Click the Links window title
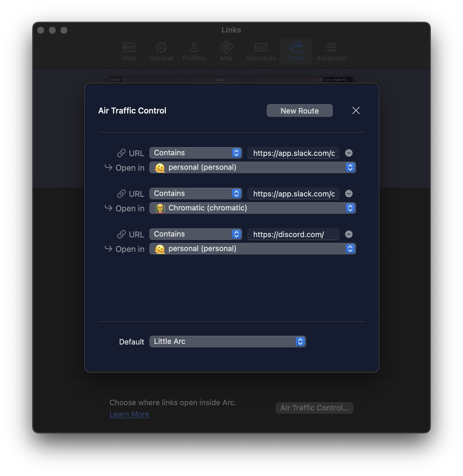The image size is (463, 476). 231,30
